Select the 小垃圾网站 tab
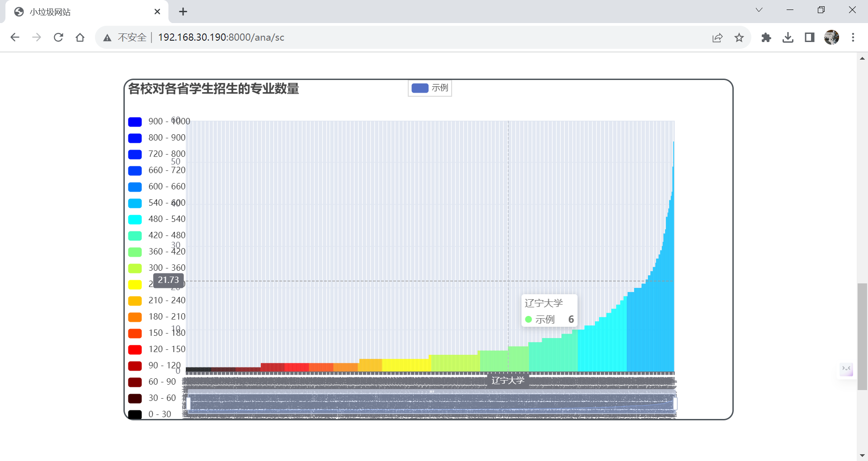This screenshot has width=868, height=461. point(86,12)
